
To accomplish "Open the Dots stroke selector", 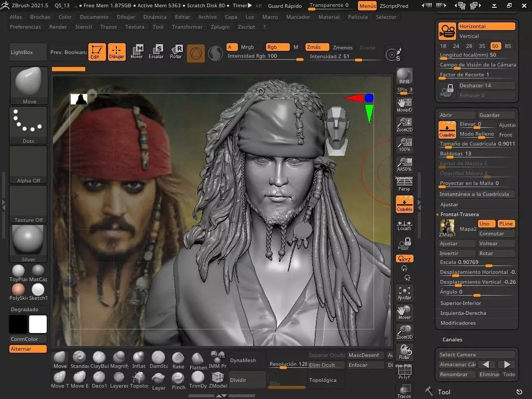I will (x=29, y=125).
